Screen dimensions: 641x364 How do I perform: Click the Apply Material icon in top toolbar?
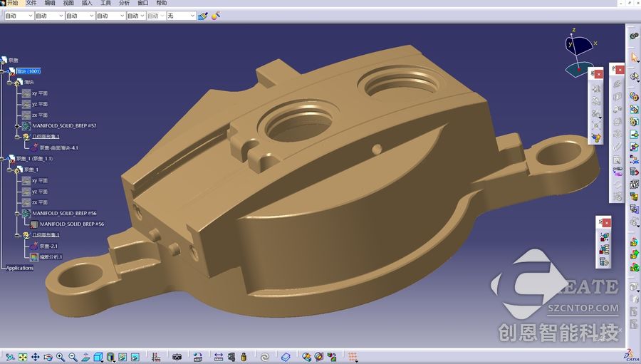216,16
